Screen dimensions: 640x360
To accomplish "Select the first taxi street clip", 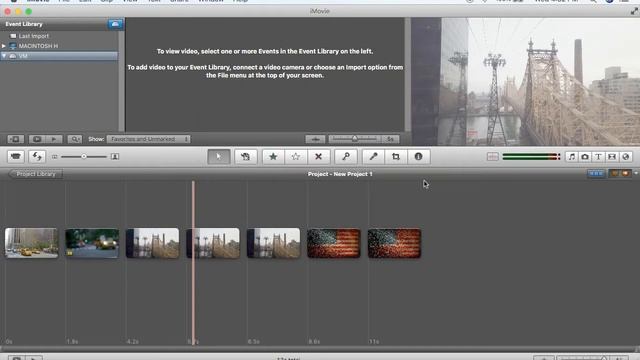I will pos(31,243).
